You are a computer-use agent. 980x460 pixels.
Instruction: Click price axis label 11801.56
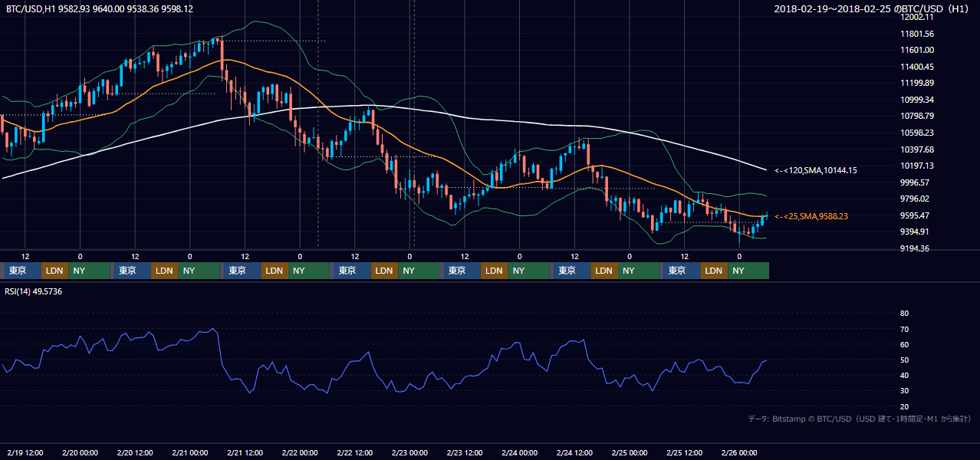[x=917, y=34]
